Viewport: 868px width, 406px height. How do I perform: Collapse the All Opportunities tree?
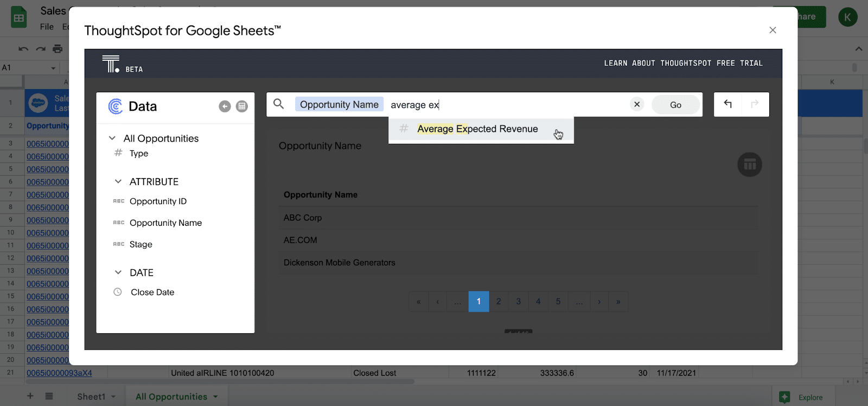tap(112, 138)
